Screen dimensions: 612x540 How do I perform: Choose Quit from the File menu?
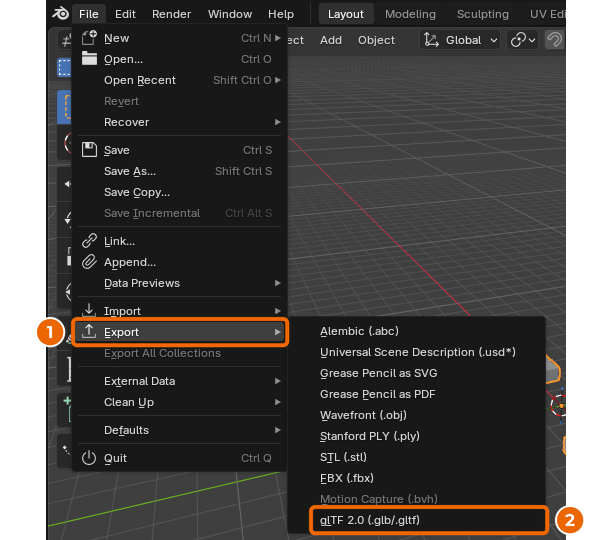[180, 458]
